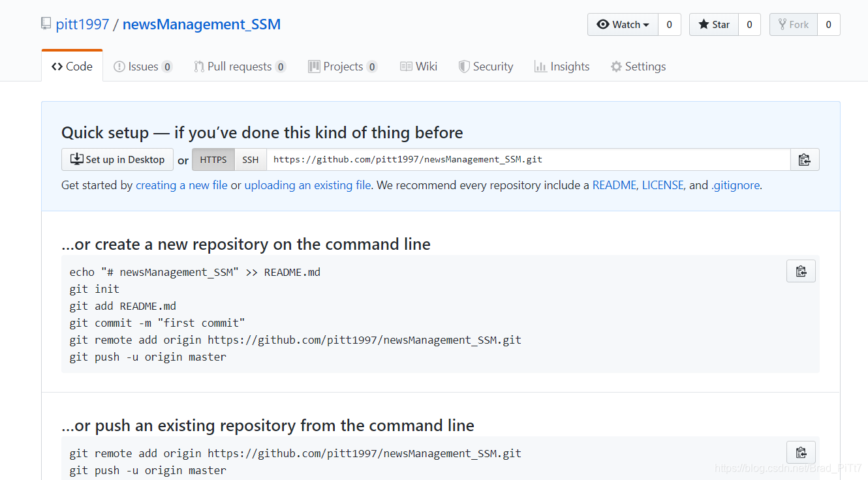Open the Watch dropdown

[623, 25]
